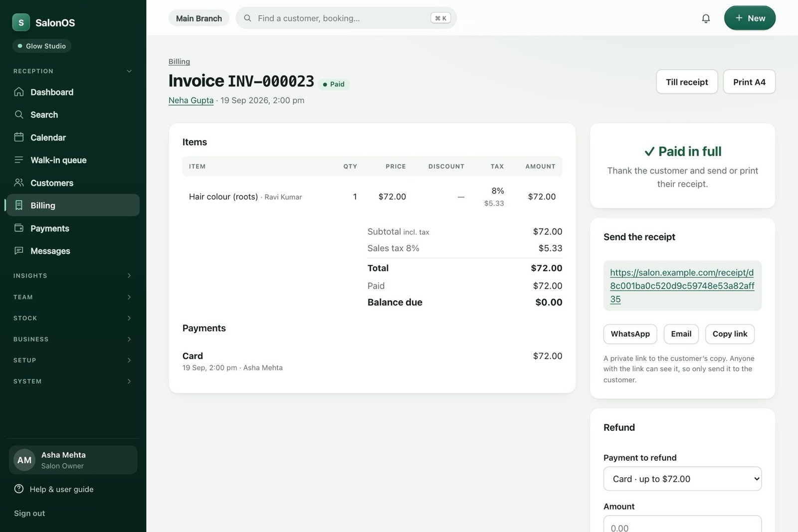
Task: Open the Billing breadcrumb link
Action: [x=179, y=61]
